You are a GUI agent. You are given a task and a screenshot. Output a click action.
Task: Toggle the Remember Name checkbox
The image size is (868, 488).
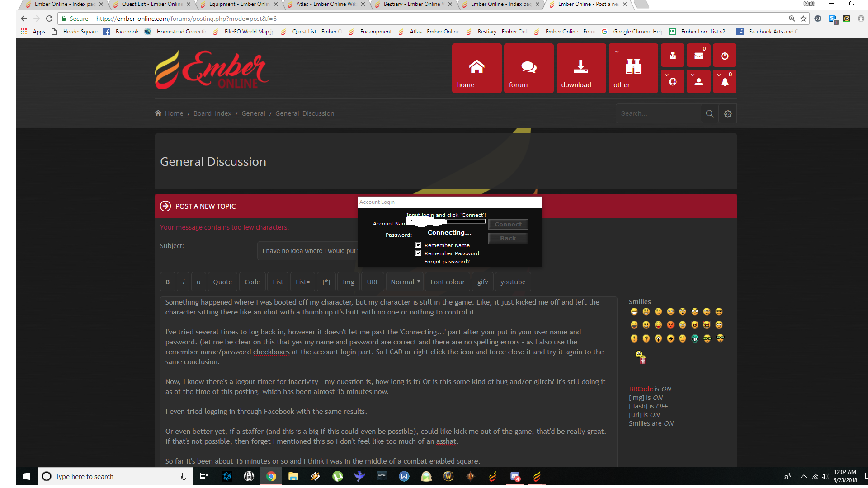pyautogui.click(x=419, y=245)
